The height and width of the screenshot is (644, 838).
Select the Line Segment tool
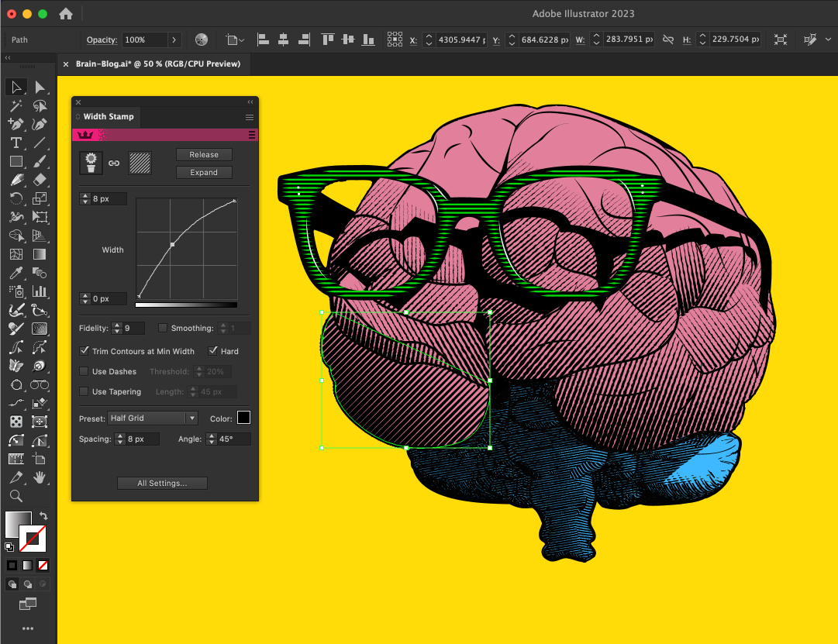pos(40,143)
